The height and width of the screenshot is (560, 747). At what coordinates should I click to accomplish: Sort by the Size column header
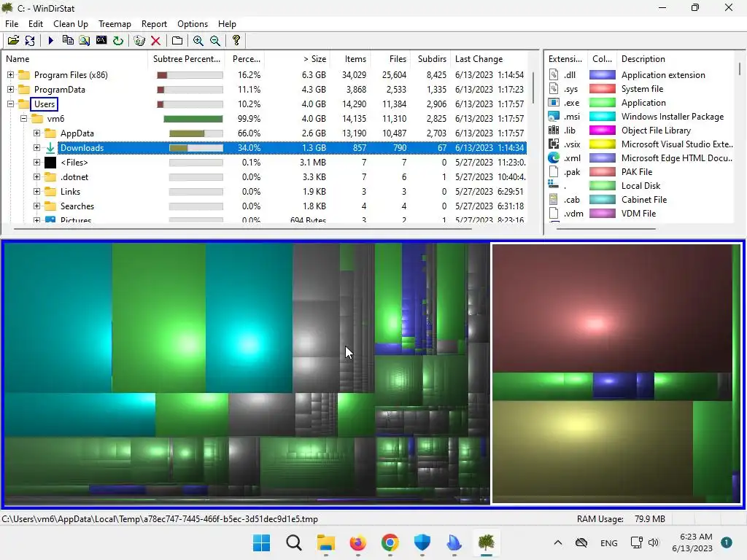tap(297, 59)
